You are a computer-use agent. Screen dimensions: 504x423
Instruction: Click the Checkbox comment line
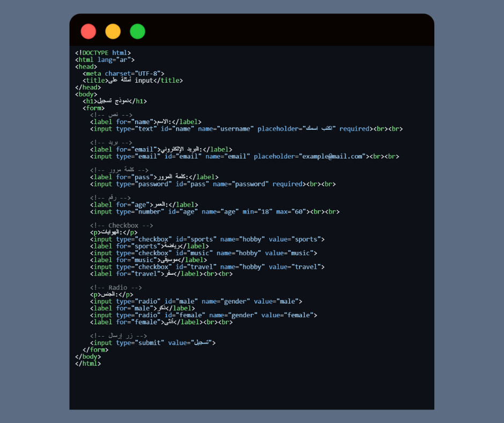pyautogui.click(x=122, y=225)
